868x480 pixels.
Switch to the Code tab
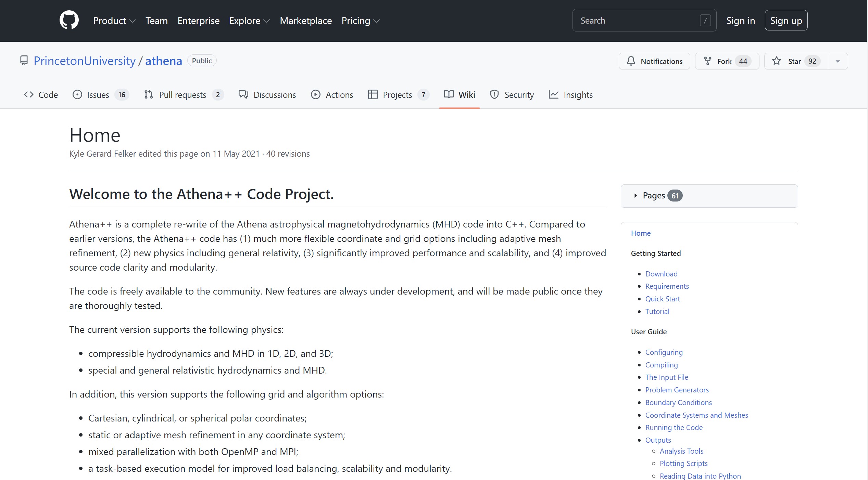pyautogui.click(x=41, y=95)
